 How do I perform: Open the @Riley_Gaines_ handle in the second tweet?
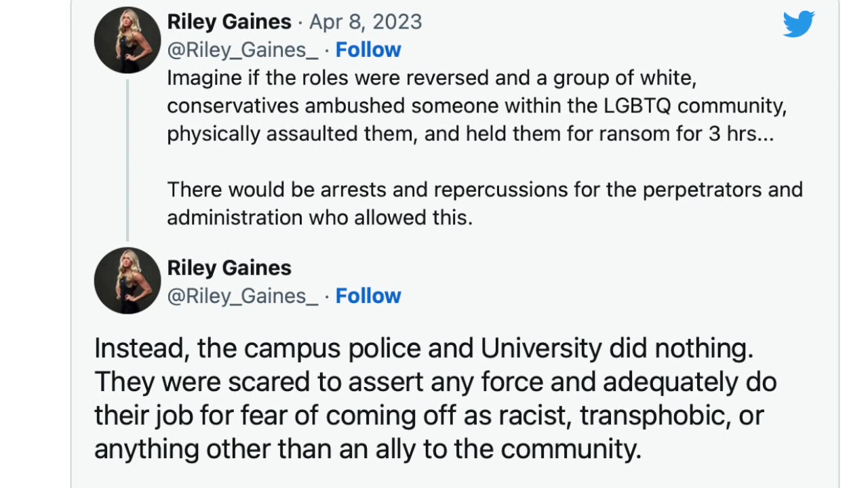click(242, 296)
